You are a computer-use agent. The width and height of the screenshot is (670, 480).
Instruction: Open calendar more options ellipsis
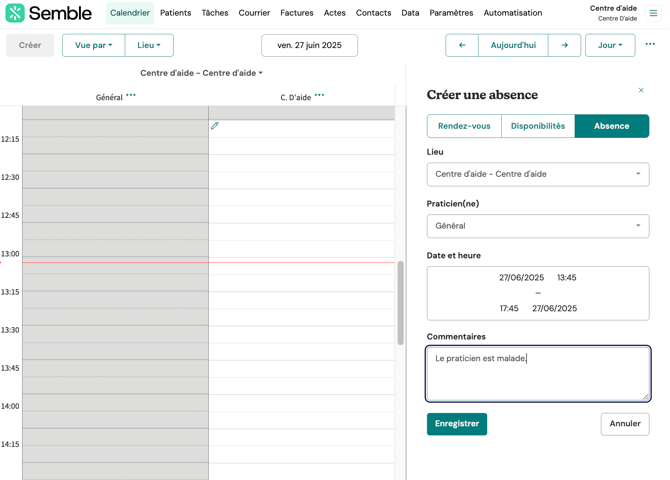click(x=650, y=45)
